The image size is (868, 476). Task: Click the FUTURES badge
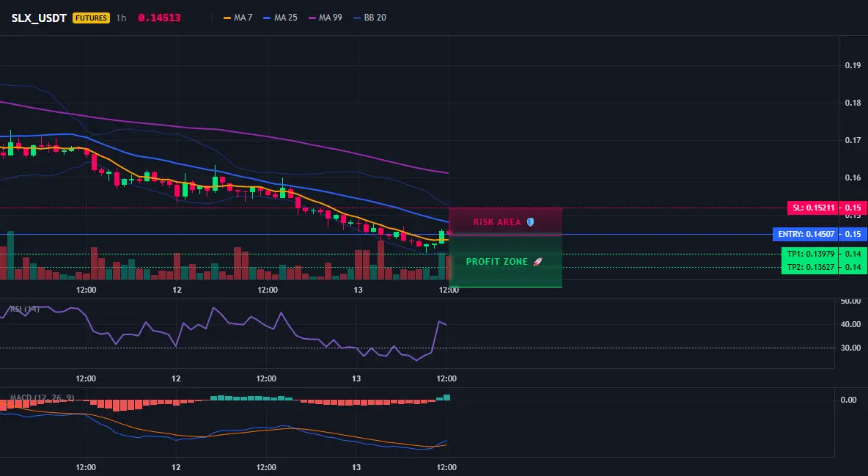click(92, 18)
